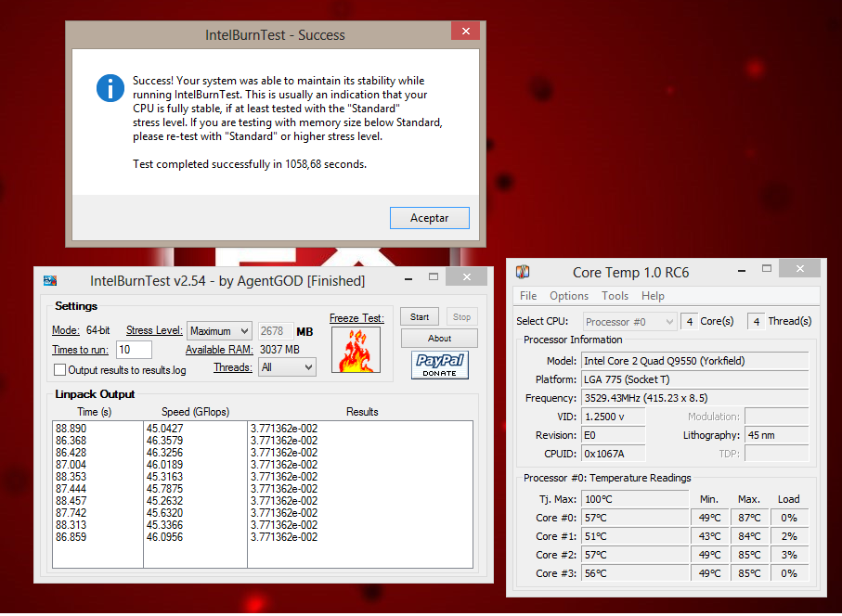842x616 pixels.
Task: Minimize the IntelBurnTest main window
Action: pos(408,277)
